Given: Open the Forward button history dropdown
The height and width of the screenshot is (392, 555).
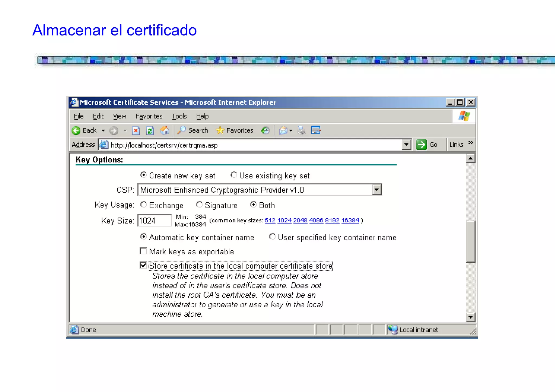Looking at the screenshot, I should [x=125, y=131].
